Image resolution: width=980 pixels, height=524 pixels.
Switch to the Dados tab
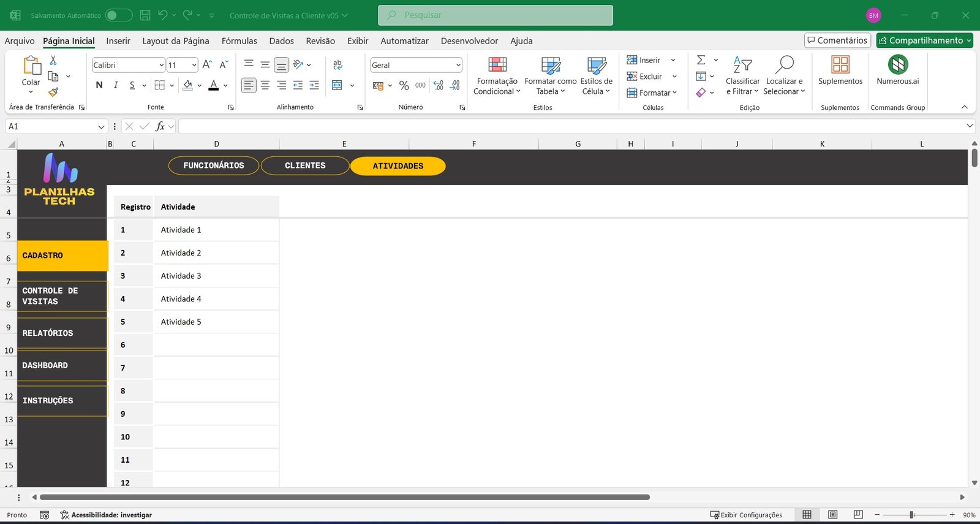click(x=282, y=41)
